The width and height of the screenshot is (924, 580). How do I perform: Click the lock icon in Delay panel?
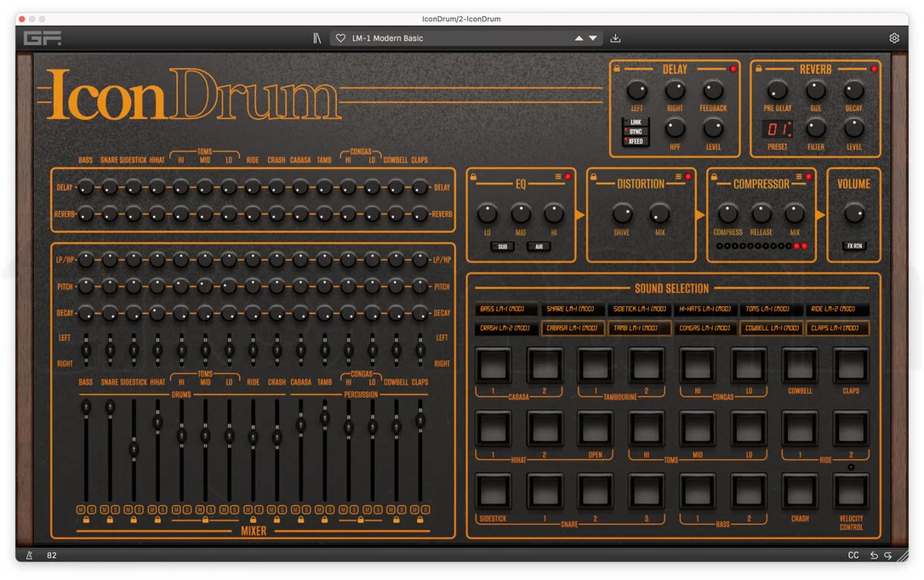617,69
